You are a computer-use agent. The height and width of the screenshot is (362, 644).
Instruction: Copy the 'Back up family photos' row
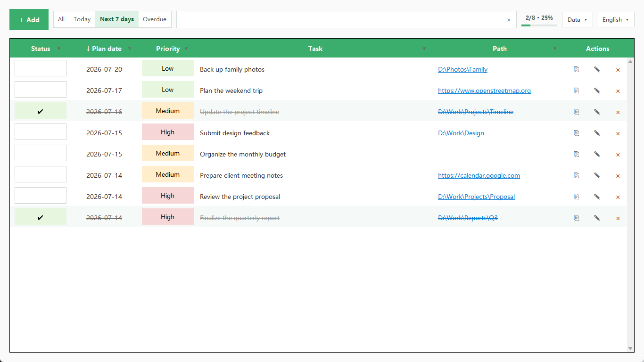(x=576, y=69)
